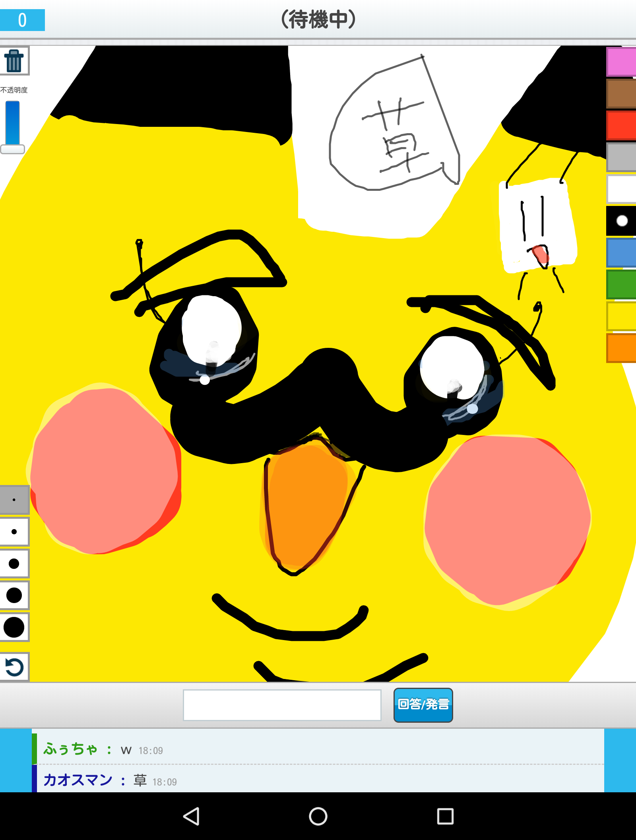Pick the brown color swatch
This screenshot has height=840, width=636.
tap(621, 93)
